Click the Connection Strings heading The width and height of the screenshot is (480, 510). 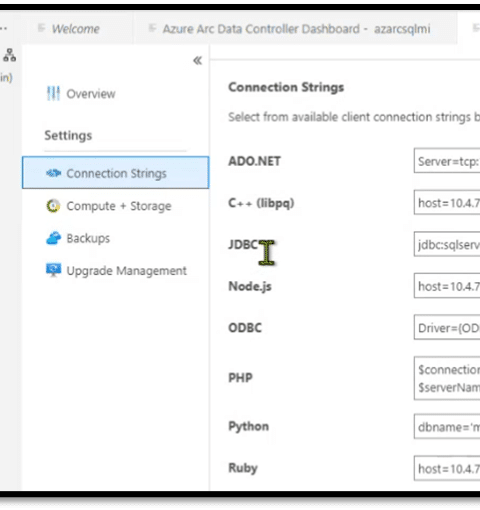coord(286,87)
